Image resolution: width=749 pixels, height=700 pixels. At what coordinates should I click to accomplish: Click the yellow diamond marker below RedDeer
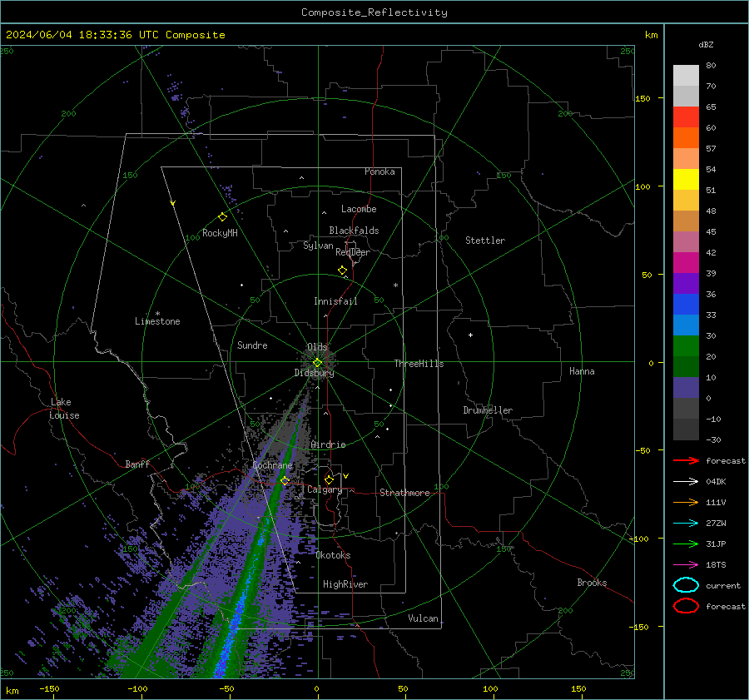343,271
